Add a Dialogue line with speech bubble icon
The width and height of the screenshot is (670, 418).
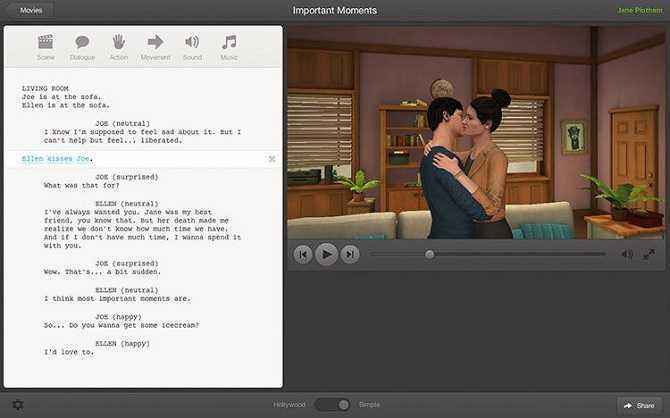point(82,46)
